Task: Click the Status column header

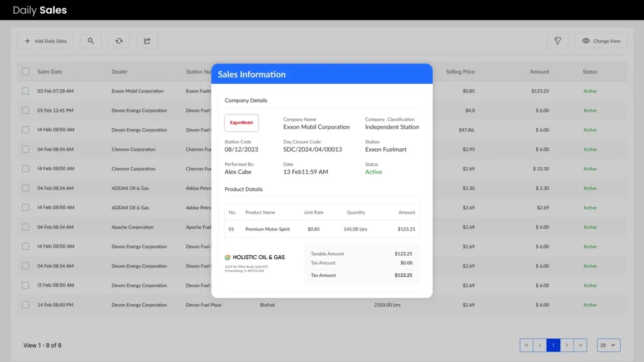Action: click(x=589, y=72)
